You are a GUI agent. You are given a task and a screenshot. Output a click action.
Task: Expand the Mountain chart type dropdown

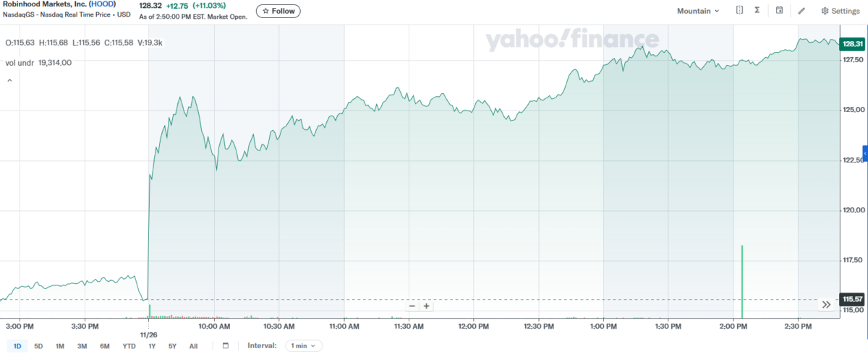pyautogui.click(x=698, y=11)
